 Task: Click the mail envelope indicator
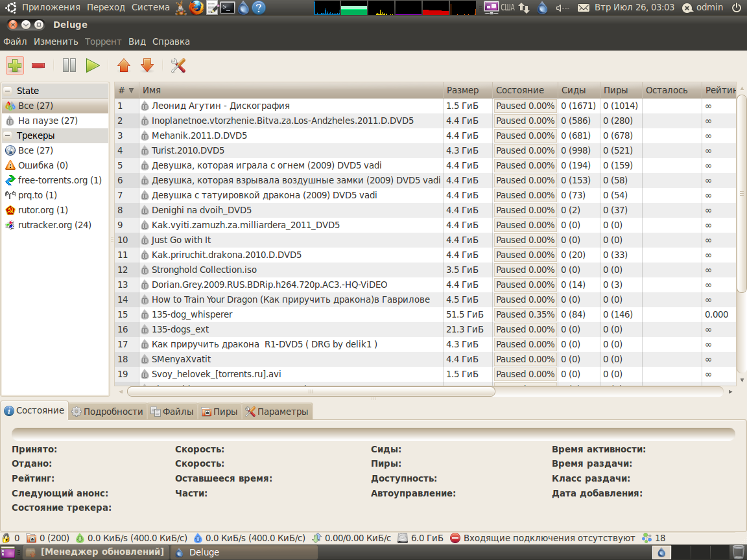pyautogui.click(x=583, y=7)
